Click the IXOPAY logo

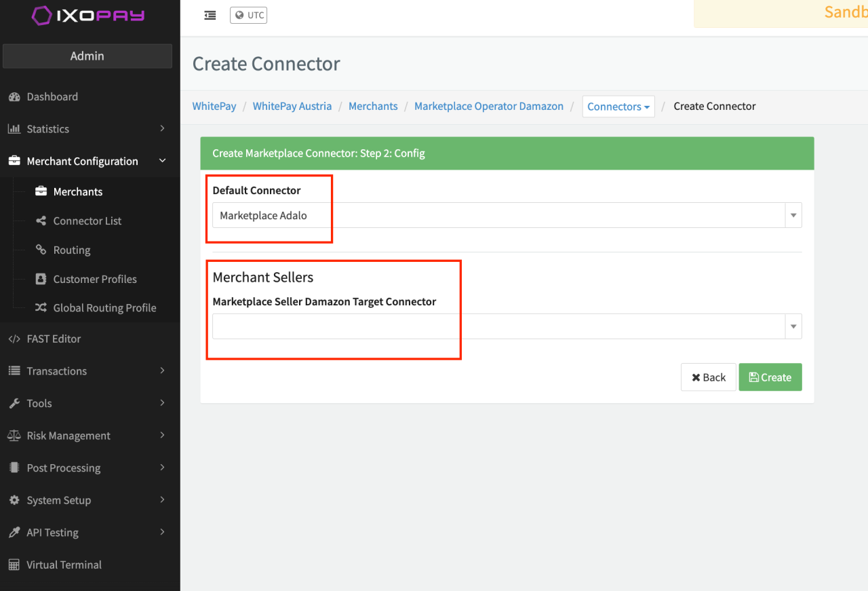tap(88, 16)
